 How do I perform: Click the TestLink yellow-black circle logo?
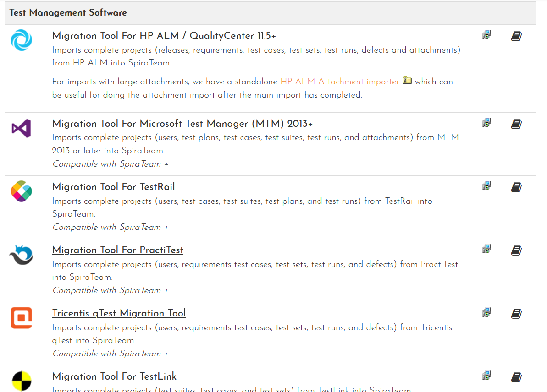tap(21, 381)
